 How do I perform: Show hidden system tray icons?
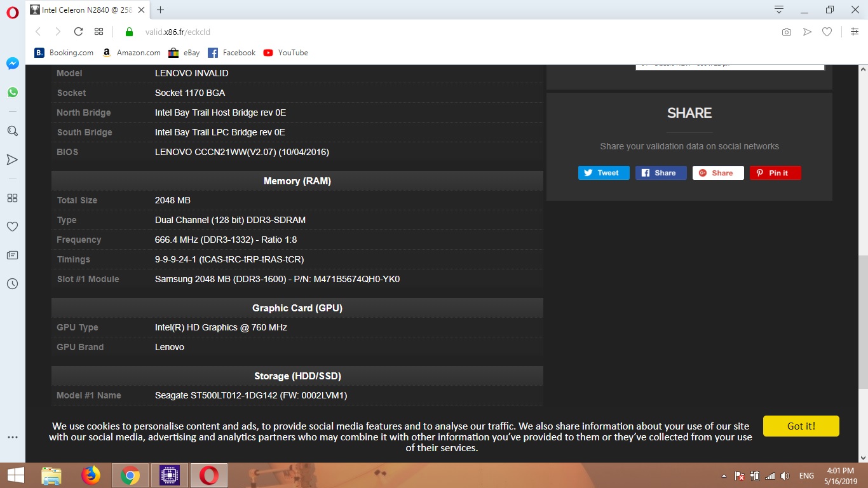pyautogui.click(x=724, y=476)
